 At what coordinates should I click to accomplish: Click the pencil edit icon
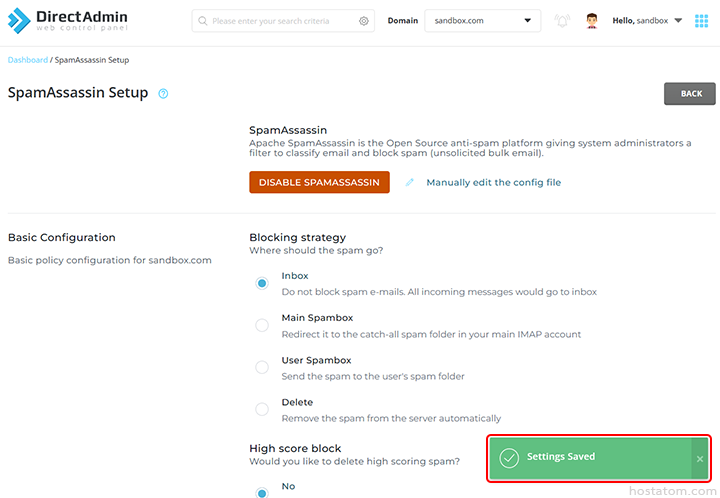pos(410,183)
